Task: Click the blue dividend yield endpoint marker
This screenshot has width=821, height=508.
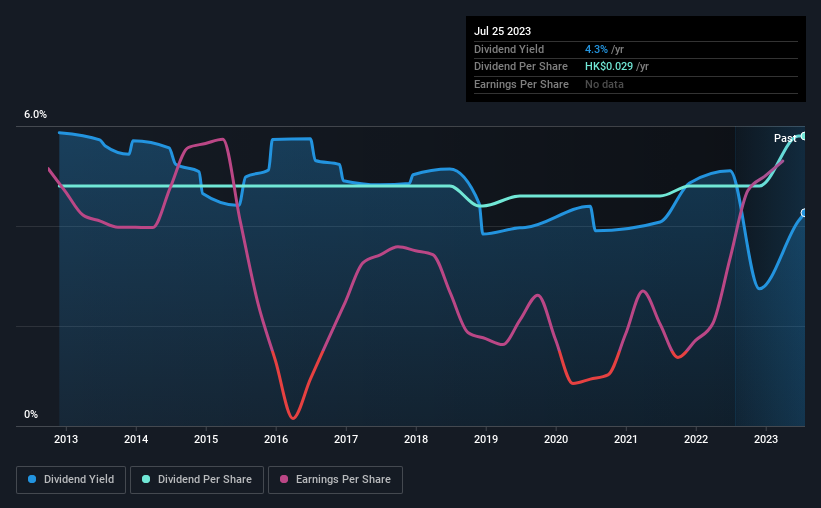Action: point(803,213)
